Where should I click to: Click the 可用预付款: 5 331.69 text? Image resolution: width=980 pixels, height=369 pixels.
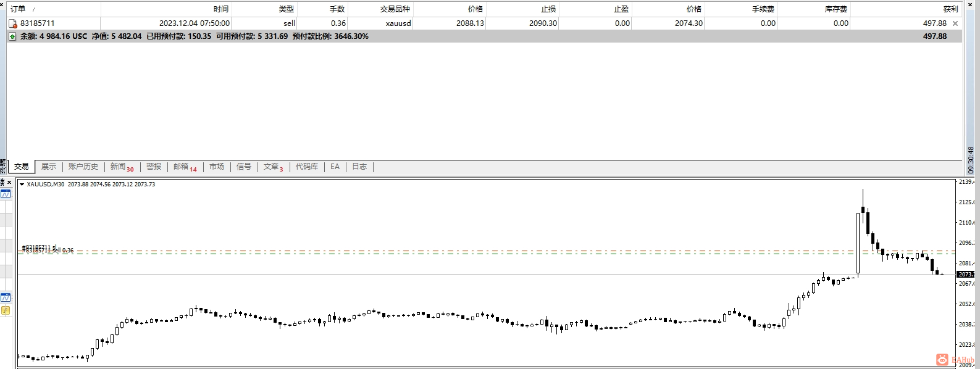coord(252,36)
